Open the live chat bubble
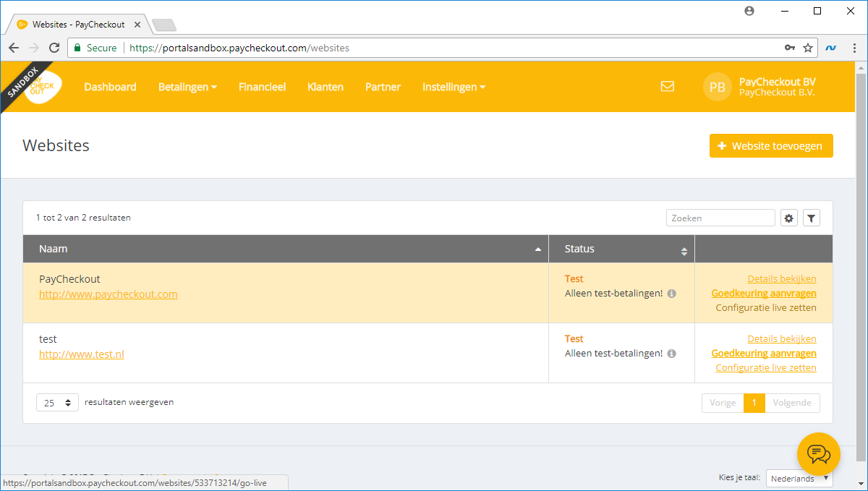 coord(819,454)
